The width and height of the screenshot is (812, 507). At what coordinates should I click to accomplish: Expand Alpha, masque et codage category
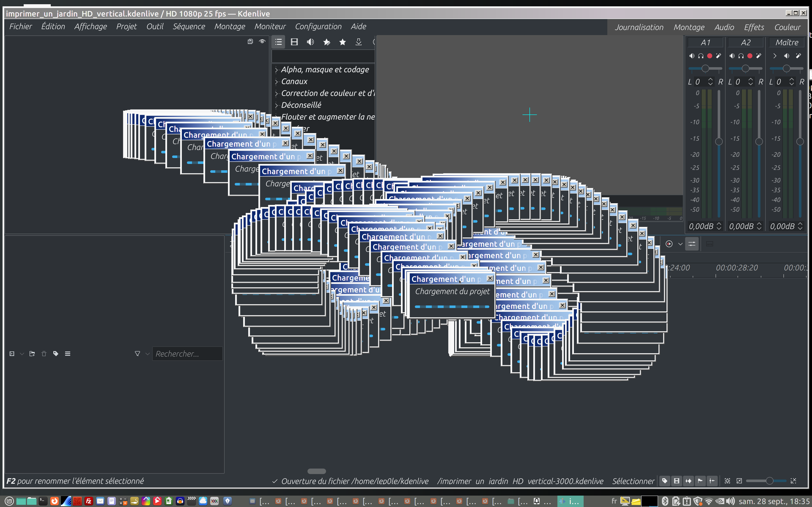(x=277, y=70)
